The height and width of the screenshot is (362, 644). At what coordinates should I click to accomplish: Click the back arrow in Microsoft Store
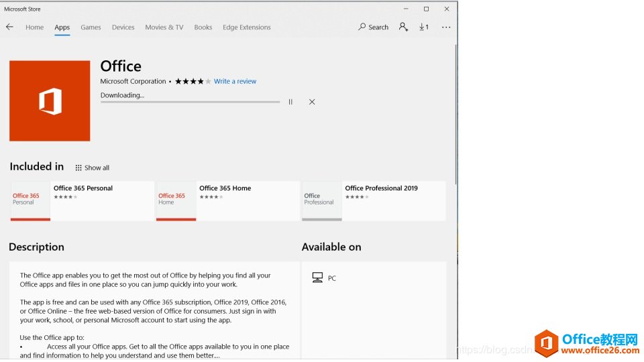click(9, 27)
